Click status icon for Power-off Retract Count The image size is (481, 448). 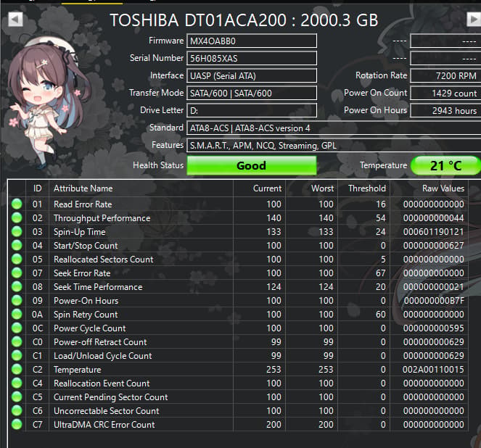(x=17, y=341)
